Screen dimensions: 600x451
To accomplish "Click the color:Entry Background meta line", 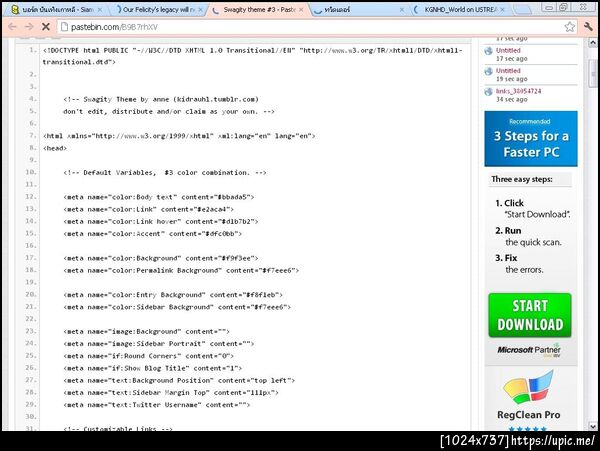I will pos(173,295).
